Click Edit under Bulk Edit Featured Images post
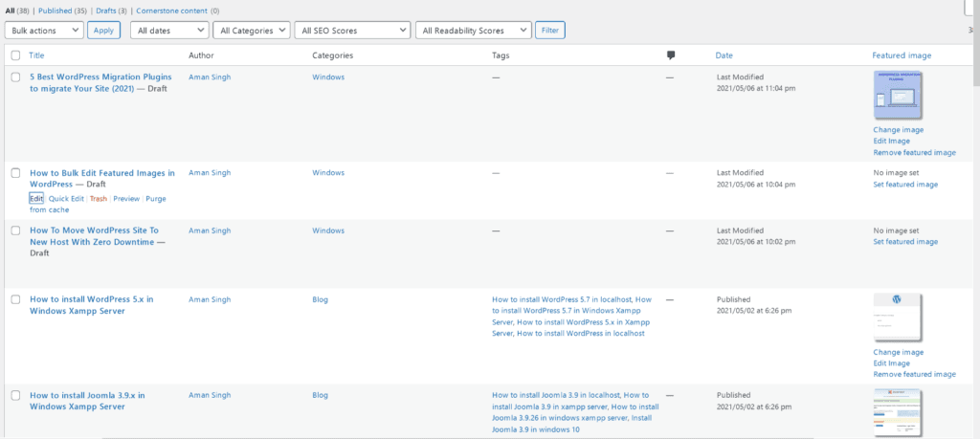980x439 pixels. click(x=36, y=199)
